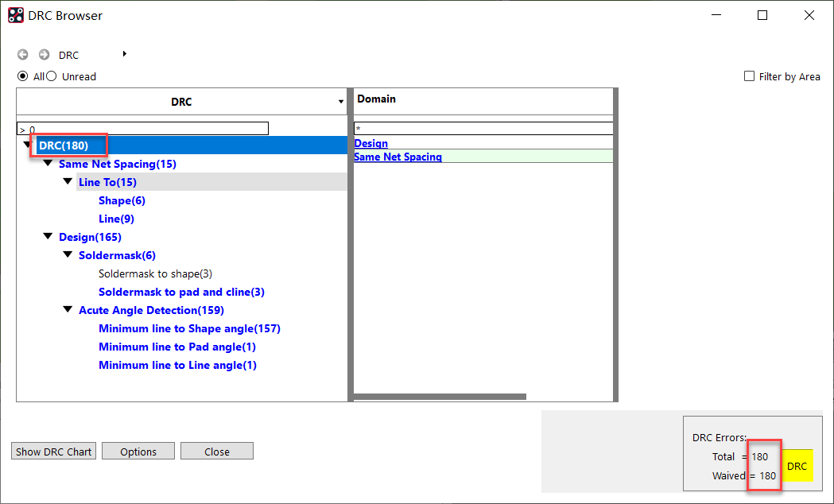Click the Show DRC Chart button
The width and height of the screenshot is (834, 504).
coord(54,452)
